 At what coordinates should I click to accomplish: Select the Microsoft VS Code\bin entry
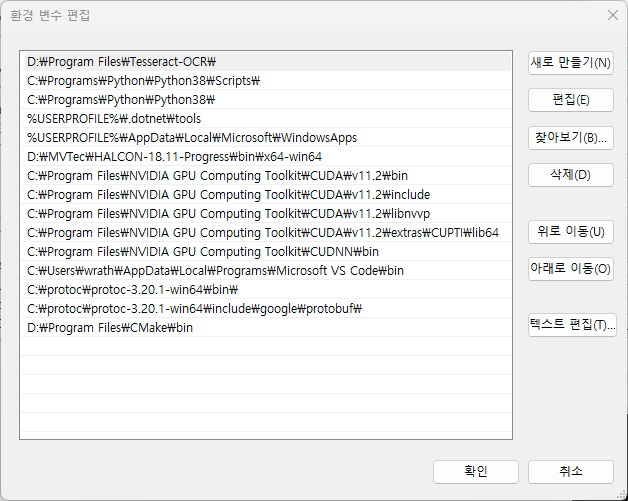(x=268, y=271)
